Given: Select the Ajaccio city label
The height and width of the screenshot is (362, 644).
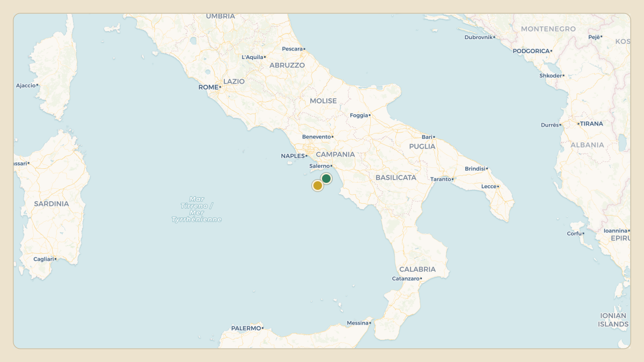Looking at the screenshot, I should click(26, 85).
